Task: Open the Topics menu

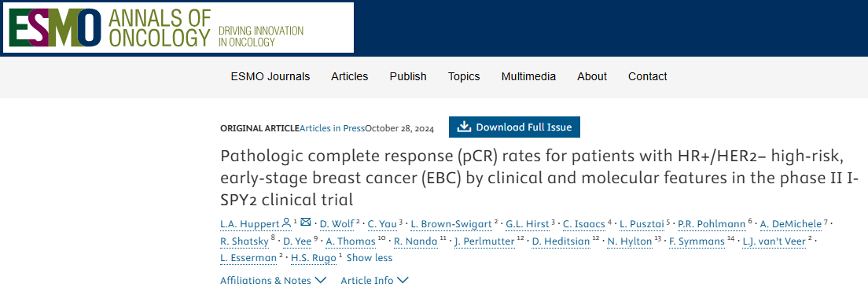Action: [x=464, y=77]
